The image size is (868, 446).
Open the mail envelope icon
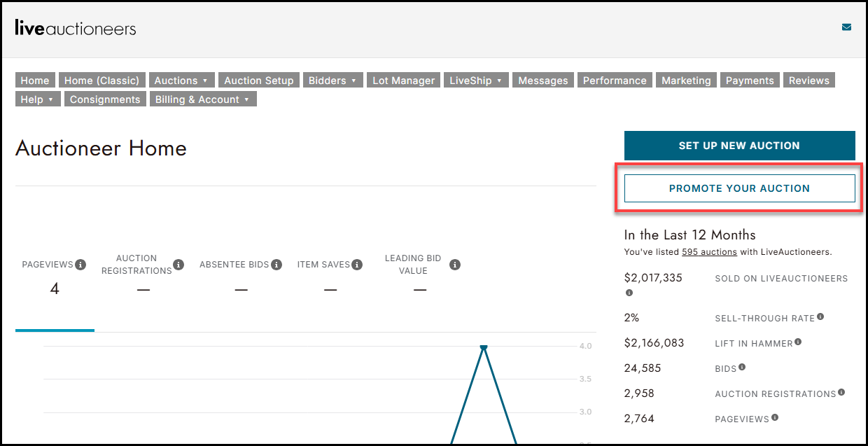pos(846,27)
